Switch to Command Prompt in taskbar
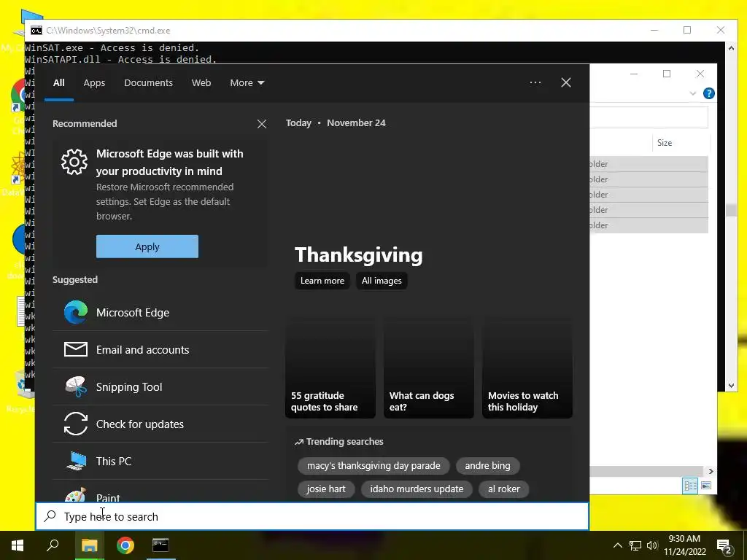The width and height of the screenshot is (747, 560). 160,545
